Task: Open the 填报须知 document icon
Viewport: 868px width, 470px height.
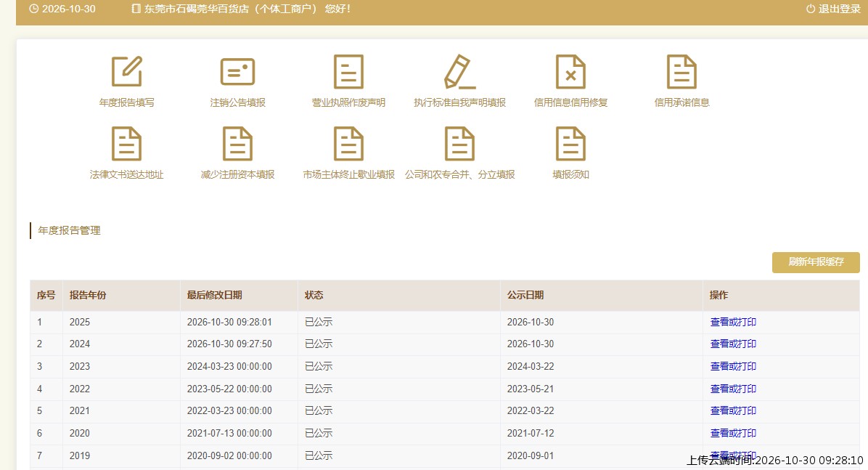Action: (x=570, y=144)
